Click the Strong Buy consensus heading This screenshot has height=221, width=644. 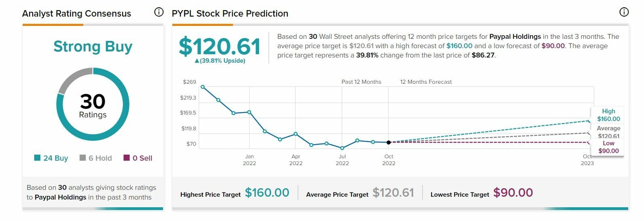[x=93, y=47]
